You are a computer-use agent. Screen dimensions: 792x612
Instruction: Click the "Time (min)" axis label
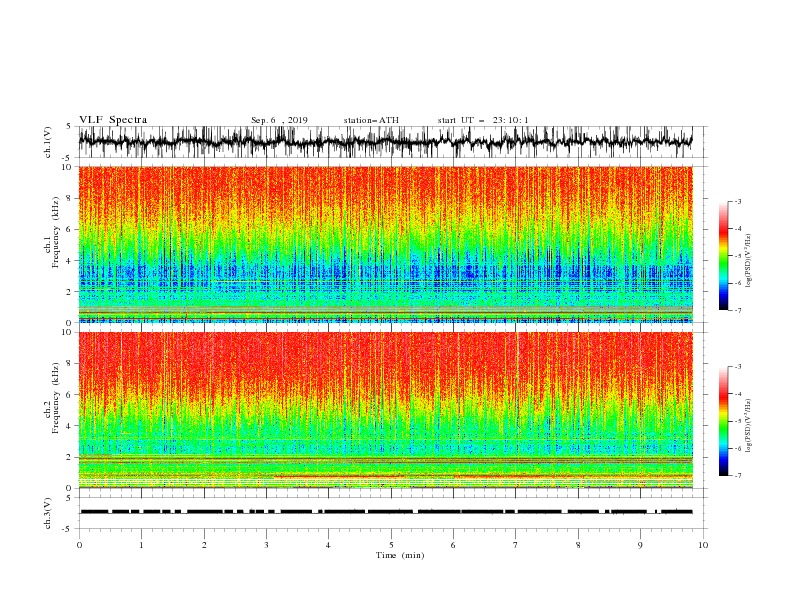pos(400,555)
